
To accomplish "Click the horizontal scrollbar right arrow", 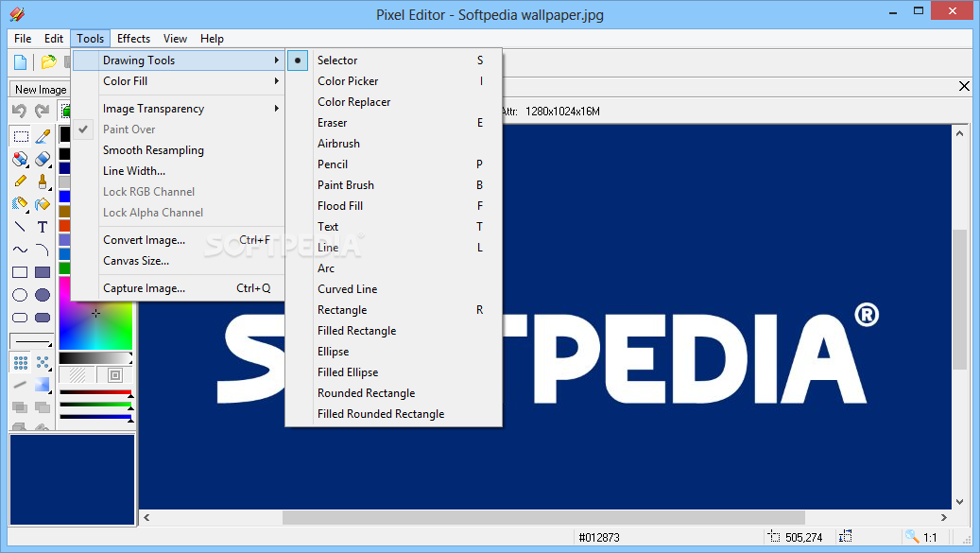I will tap(944, 517).
